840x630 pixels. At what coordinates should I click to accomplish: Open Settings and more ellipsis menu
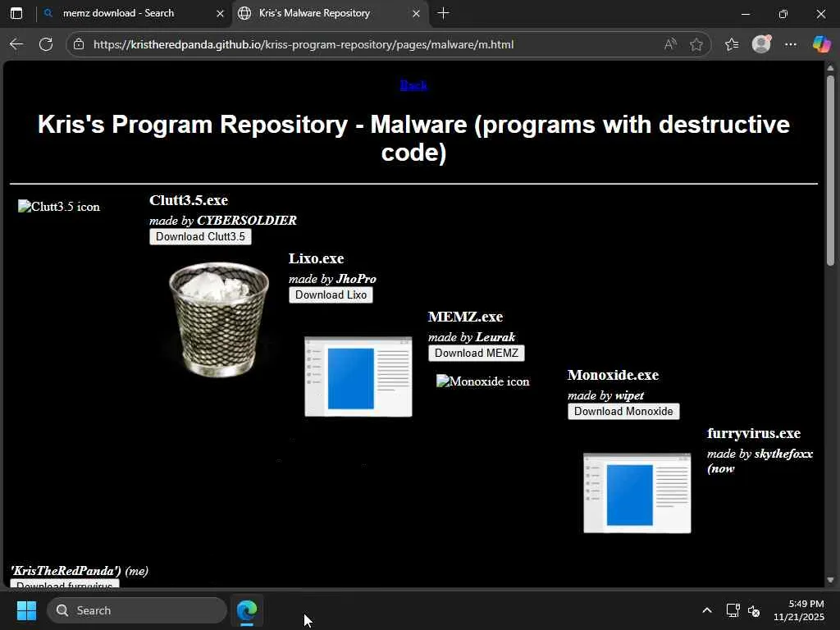click(791, 44)
